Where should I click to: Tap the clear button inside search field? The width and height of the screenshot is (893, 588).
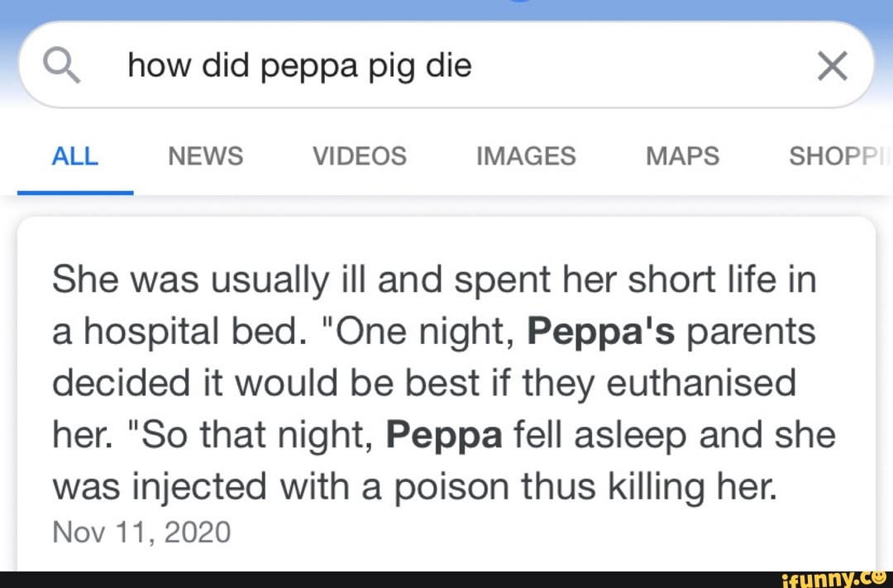coord(832,64)
